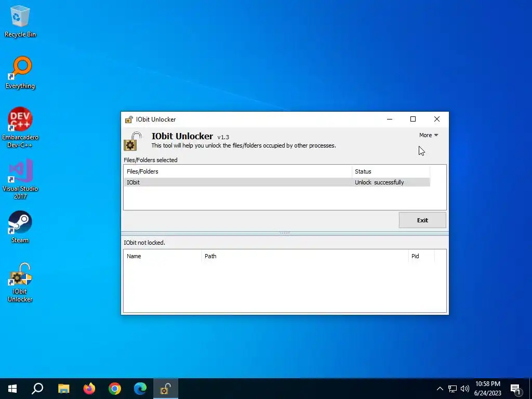Image resolution: width=532 pixels, height=399 pixels.
Task: Launch Microsoft Edge from the taskbar
Action: click(x=140, y=389)
